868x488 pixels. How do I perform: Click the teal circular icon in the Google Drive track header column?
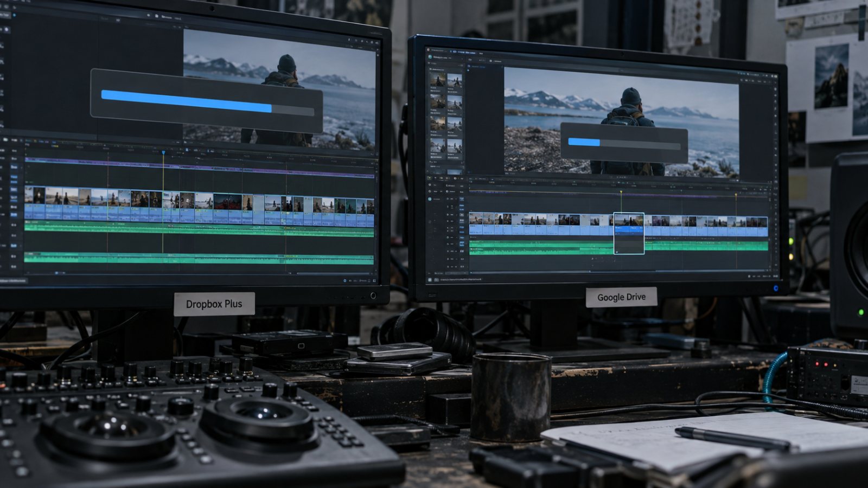click(x=430, y=199)
